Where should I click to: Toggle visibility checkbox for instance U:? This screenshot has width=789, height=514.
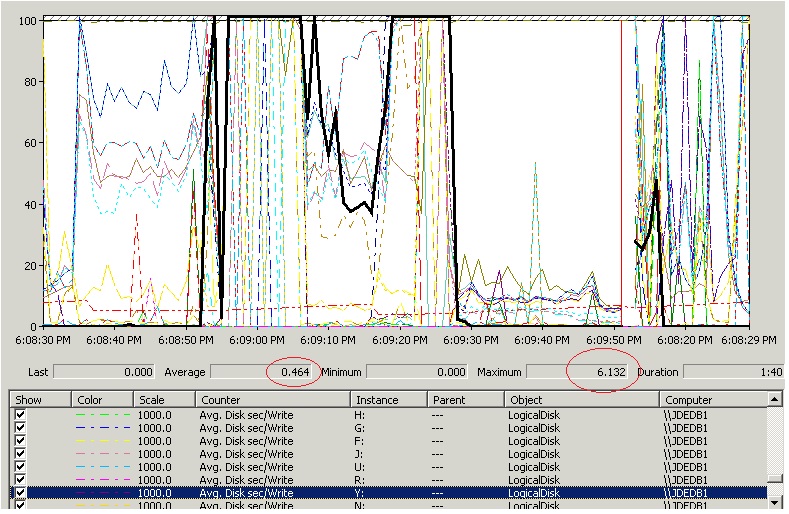click(20, 467)
